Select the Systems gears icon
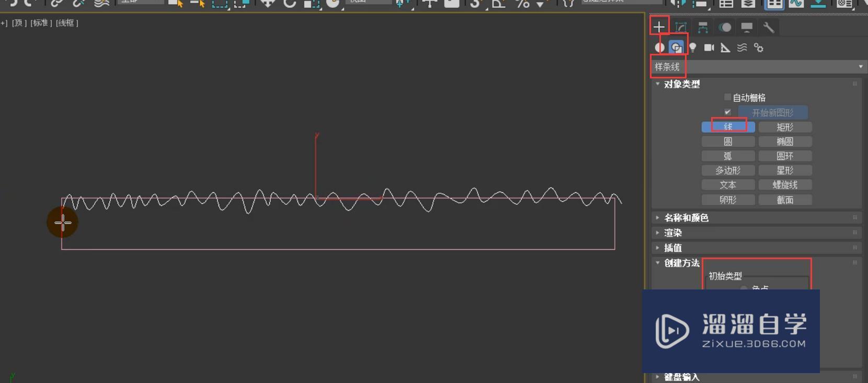Image resolution: width=868 pixels, height=383 pixels. pos(759,48)
